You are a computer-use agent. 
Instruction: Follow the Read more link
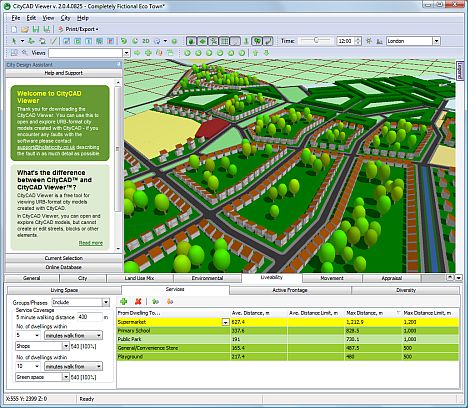click(91, 243)
